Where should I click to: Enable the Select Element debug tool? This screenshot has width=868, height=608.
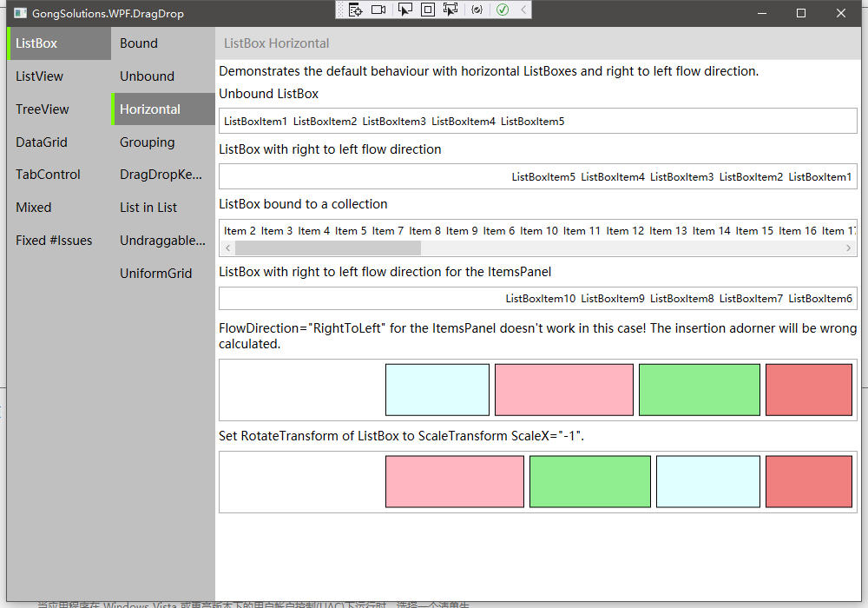pos(405,10)
